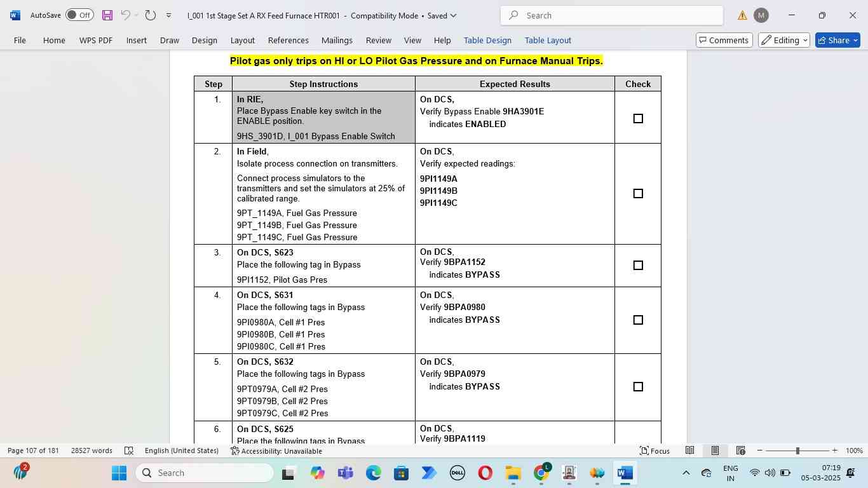Click 'Page 107 of 181' in status bar
The width and height of the screenshot is (868, 488).
point(33,451)
